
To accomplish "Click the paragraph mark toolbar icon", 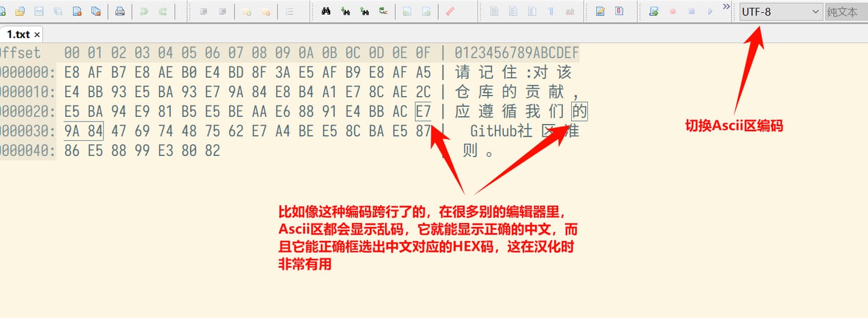I will [551, 11].
